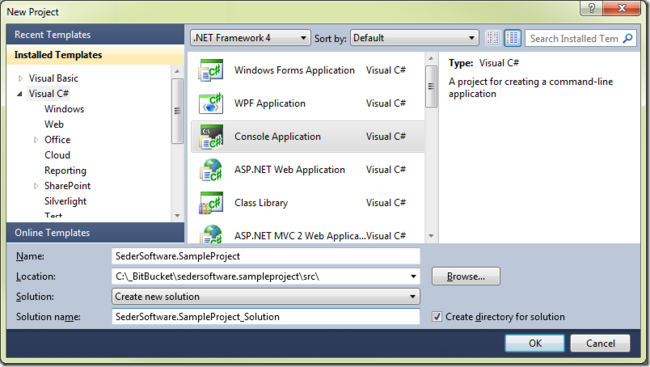This screenshot has width=650, height=367.
Task: Select the Visual C# tree label
Action: (49, 94)
